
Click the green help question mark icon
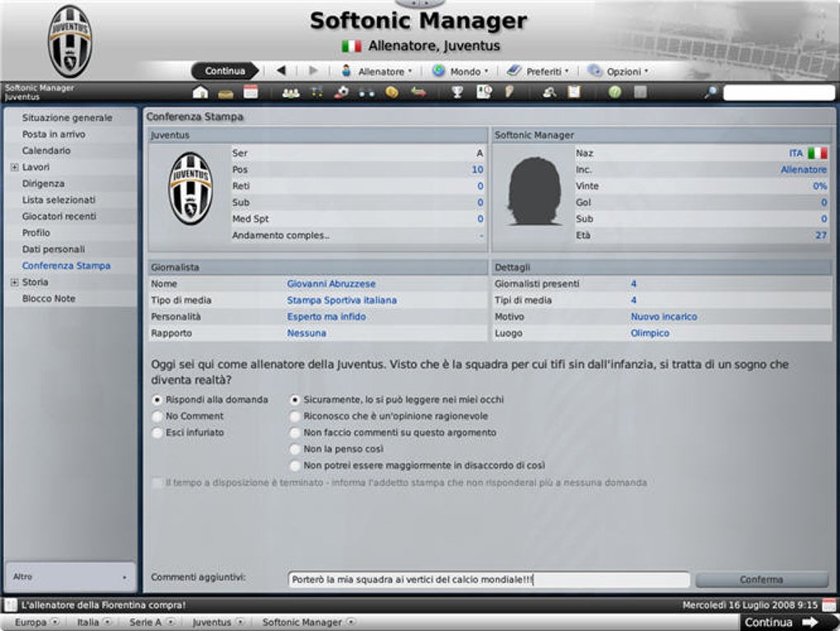click(615, 92)
